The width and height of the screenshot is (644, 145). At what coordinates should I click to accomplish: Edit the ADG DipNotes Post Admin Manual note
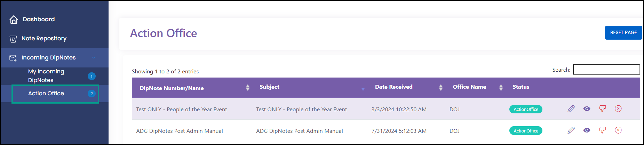click(571, 130)
